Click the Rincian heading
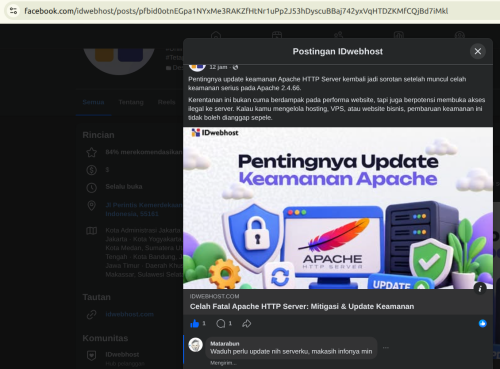This screenshot has width=500, height=369. [x=98, y=135]
